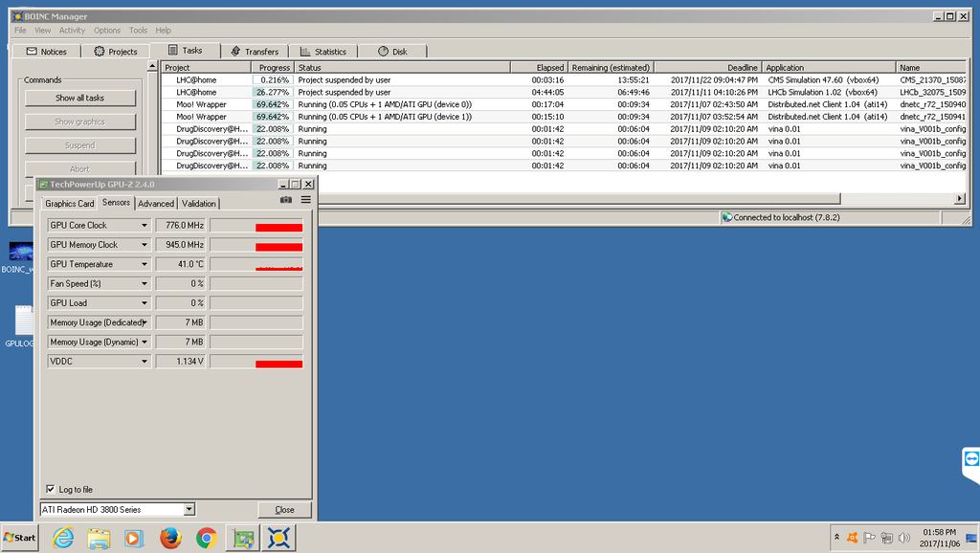Click the Start button
The height and width of the screenshot is (553, 980).
coord(19,538)
